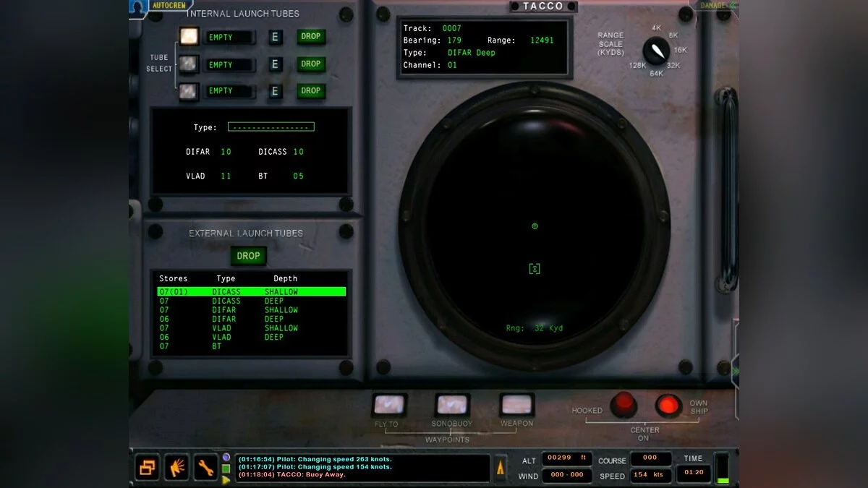Toggle the OWN SHIP center-on red button
Screen dimensions: 868x488
tap(668, 405)
